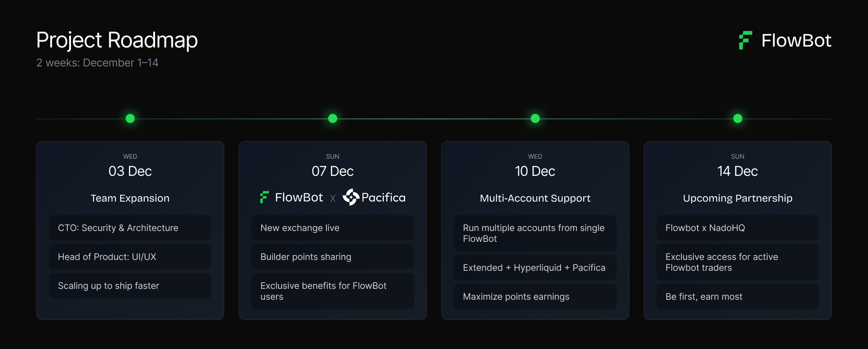
Task: Click the Project Roadmap heading
Action: [117, 40]
